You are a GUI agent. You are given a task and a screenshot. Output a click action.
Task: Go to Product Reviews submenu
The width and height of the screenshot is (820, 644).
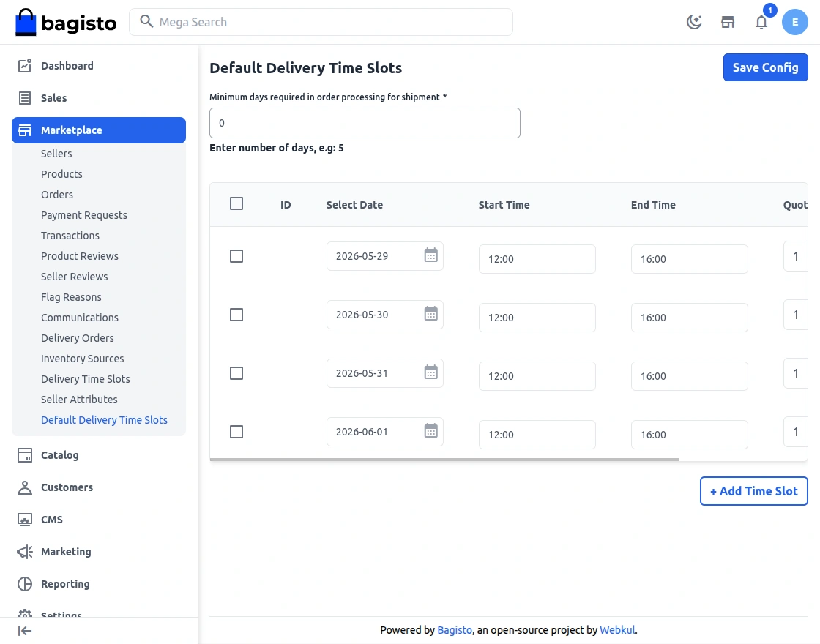80,255
